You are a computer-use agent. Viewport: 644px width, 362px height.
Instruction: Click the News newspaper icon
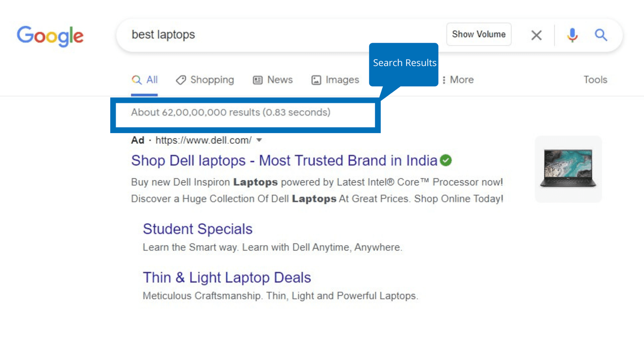point(258,80)
